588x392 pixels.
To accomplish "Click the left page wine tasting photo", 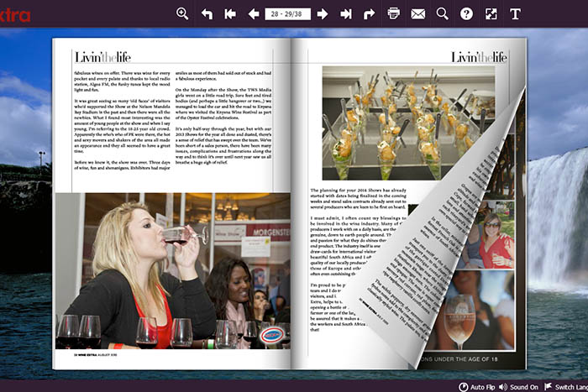I will pyautogui.click(x=173, y=271).
